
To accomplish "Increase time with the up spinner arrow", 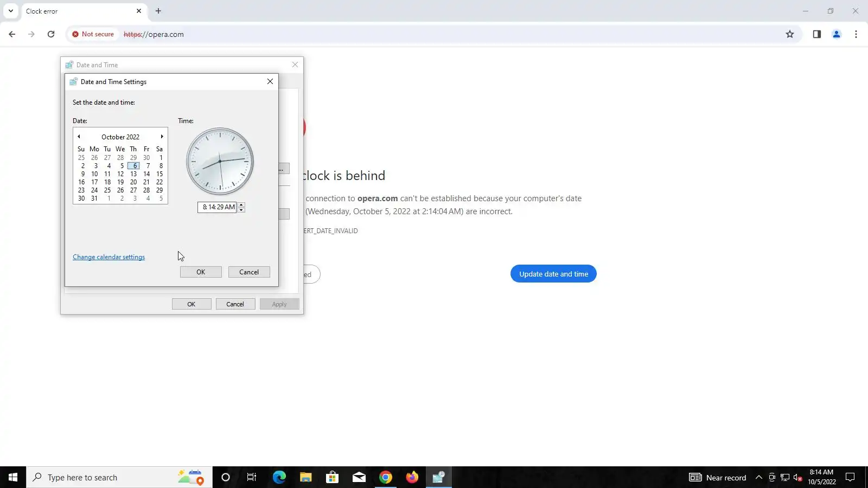I will point(241,204).
